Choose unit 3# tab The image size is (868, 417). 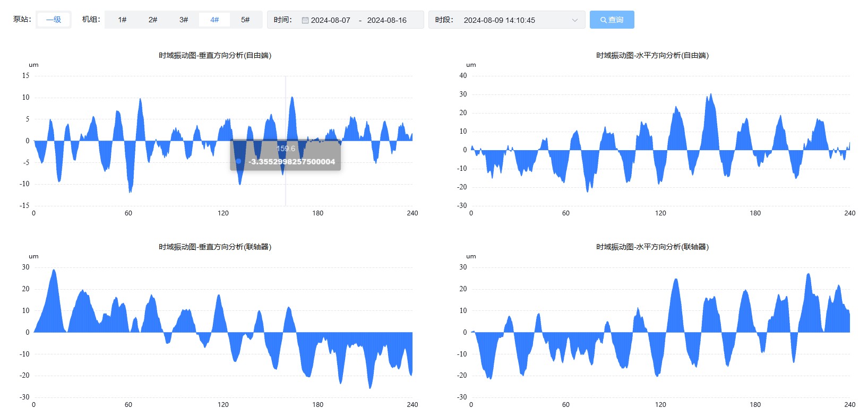(x=184, y=20)
